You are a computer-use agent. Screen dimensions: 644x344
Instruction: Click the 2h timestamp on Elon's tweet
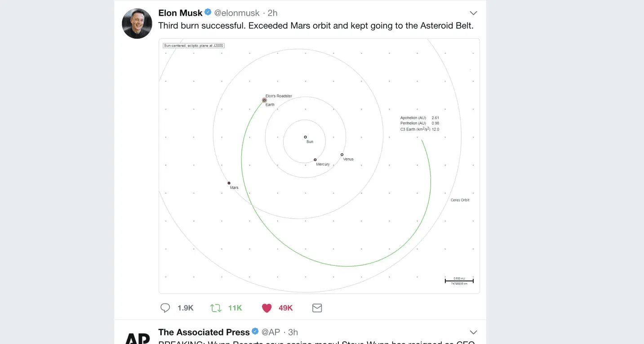273,13
